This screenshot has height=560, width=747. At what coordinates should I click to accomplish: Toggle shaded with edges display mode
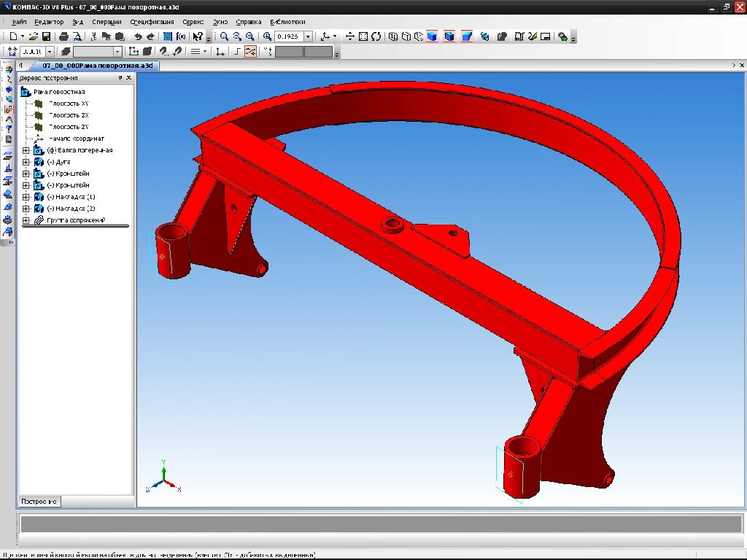point(449,36)
